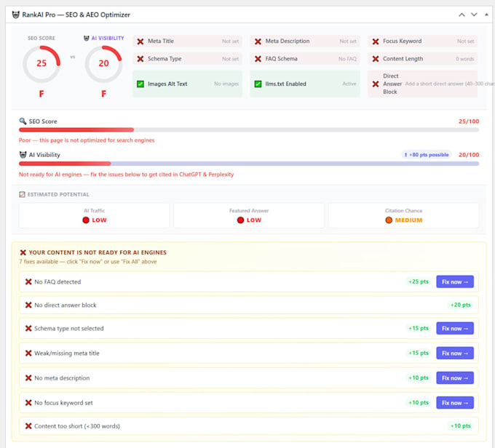Click the red circle in AI Traffic card
The width and height of the screenshot is (495, 448).
(x=86, y=220)
